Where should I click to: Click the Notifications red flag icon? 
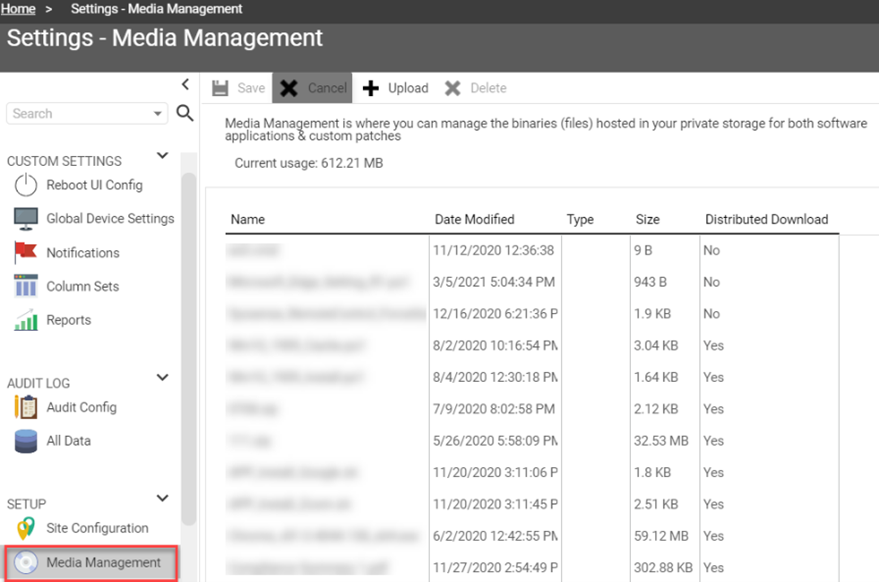pyautogui.click(x=26, y=252)
